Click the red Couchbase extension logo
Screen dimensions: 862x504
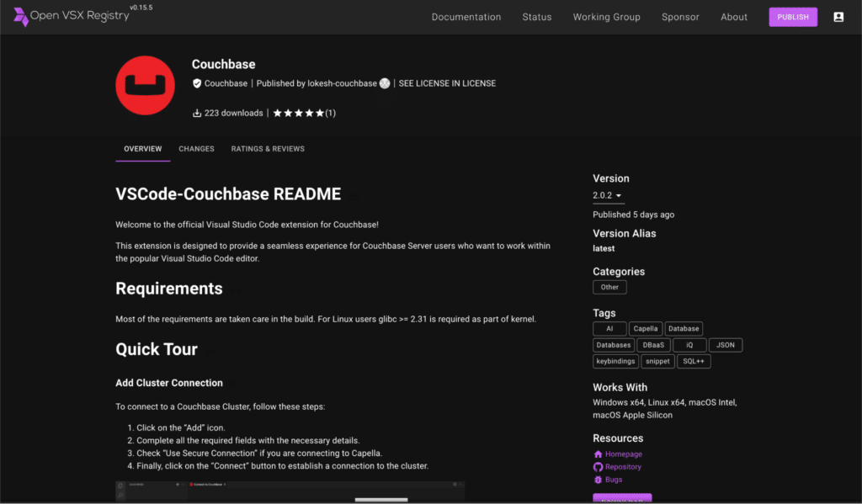145,85
